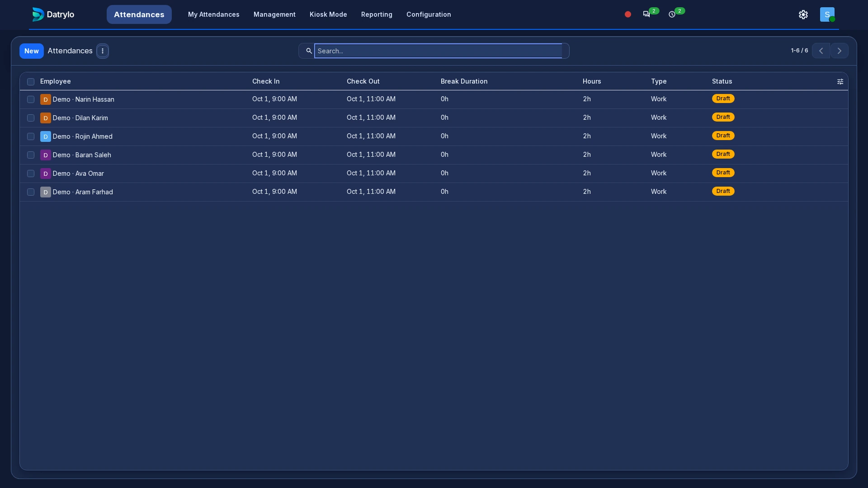Screen dimensions: 868x488
Task: Open the messages conversation icon
Action: pyautogui.click(x=646, y=14)
